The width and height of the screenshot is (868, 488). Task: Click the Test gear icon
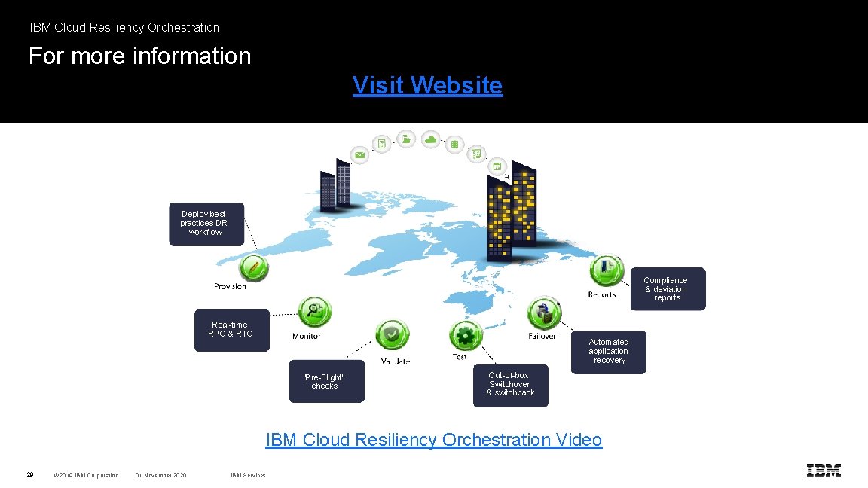point(466,335)
